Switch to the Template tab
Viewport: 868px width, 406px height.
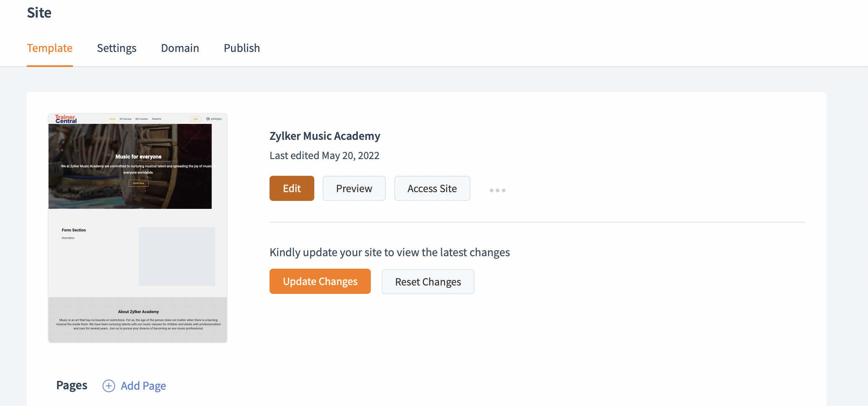pos(50,48)
